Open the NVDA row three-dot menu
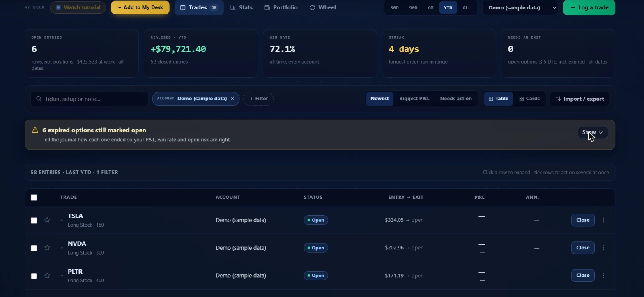 (x=603, y=248)
